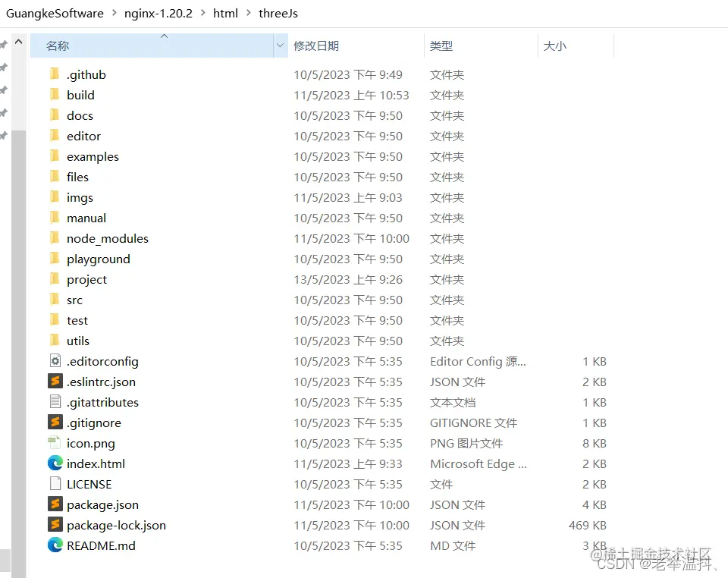Click the project folder icon
Image resolution: width=728 pixels, height=578 pixels.
click(x=55, y=278)
